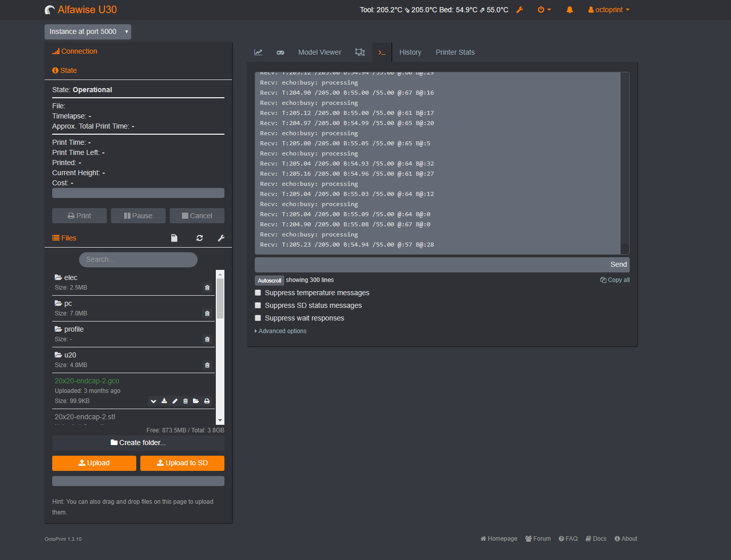The width and height of the screenshot is (731, 560).
Task: Expand additional info for 20x20-endcap-2.gco
Action: point(153,401)
